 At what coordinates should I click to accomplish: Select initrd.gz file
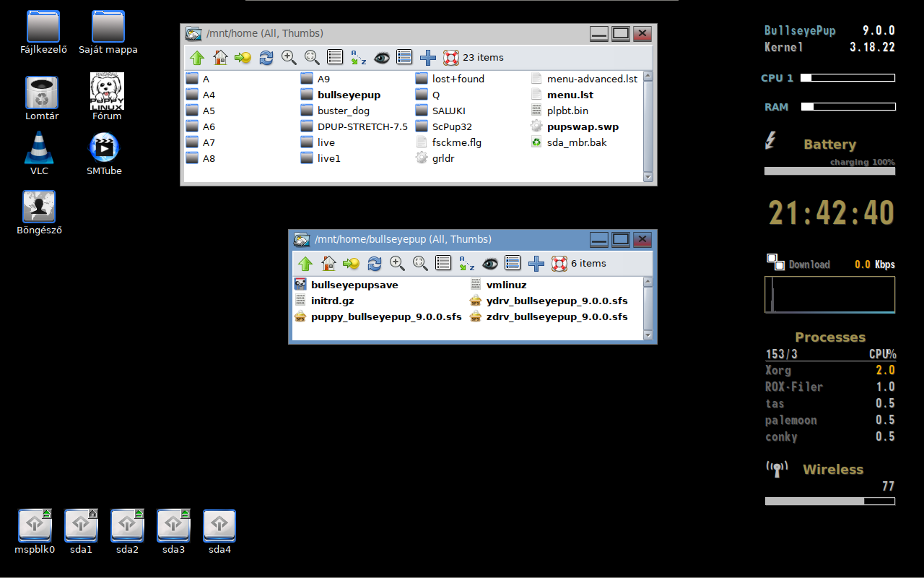(324, 301)
